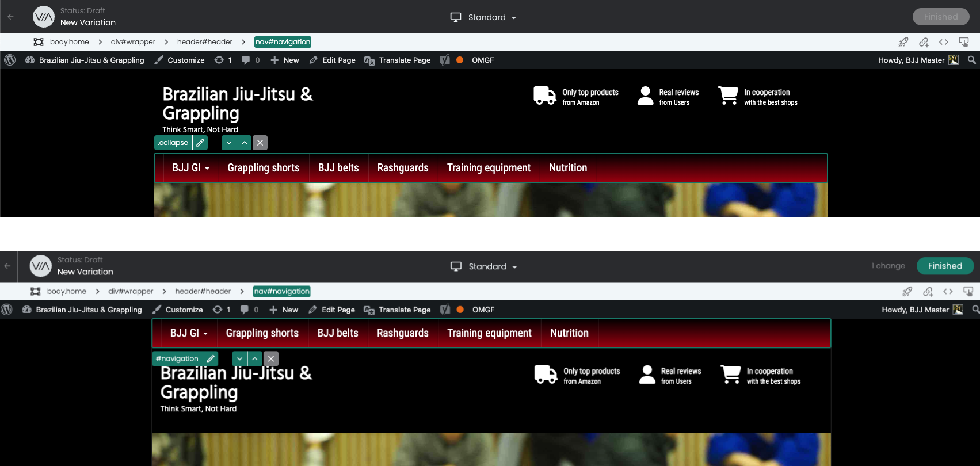Expand the BJJ GI menu in the upper navigation
Image resolution: width=980 pixels, height=466 pixels.
pos(191,168)
